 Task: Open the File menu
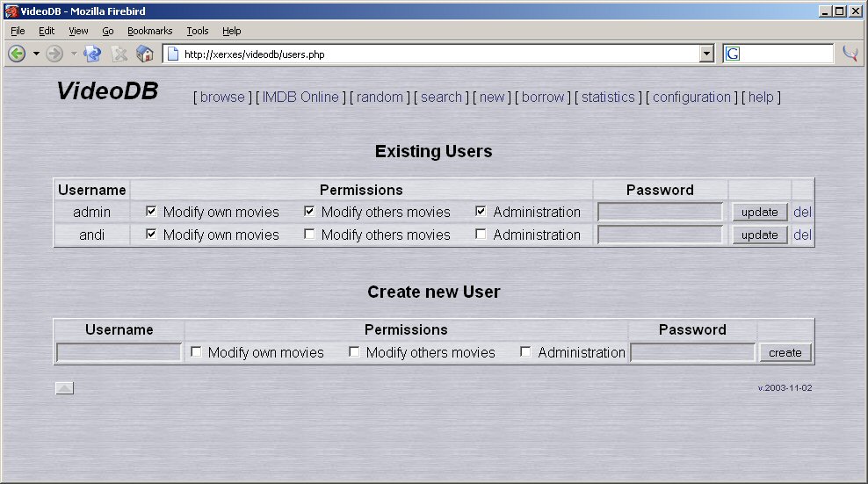click(18, 31)
